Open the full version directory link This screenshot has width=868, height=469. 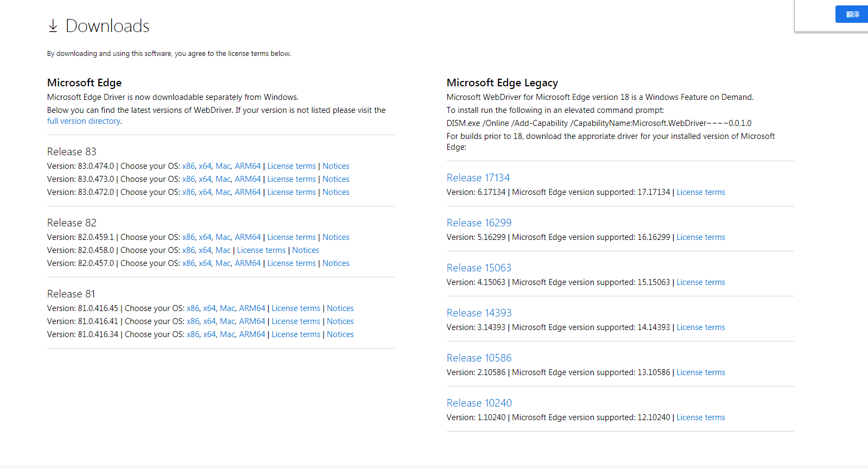tap(84, 121)
